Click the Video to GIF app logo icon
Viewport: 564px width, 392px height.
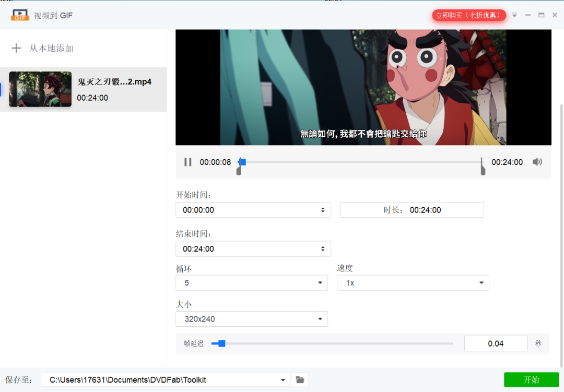pyautogui.click(x=20, y=15)
